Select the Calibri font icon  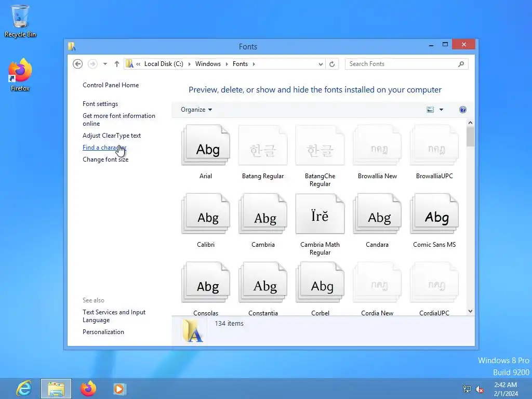point(206,214)
